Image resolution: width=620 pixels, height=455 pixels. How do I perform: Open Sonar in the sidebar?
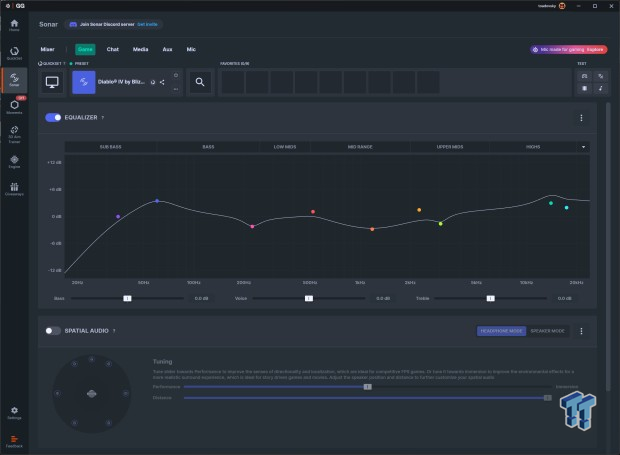14,79
